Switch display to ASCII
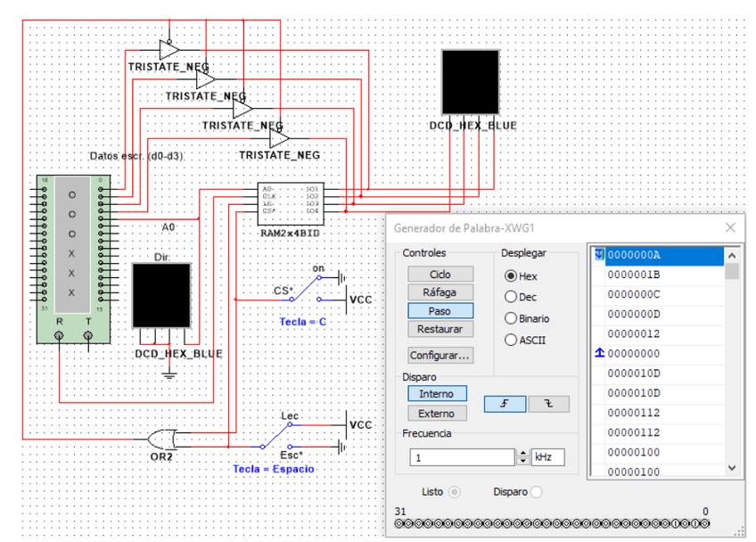 511,340
